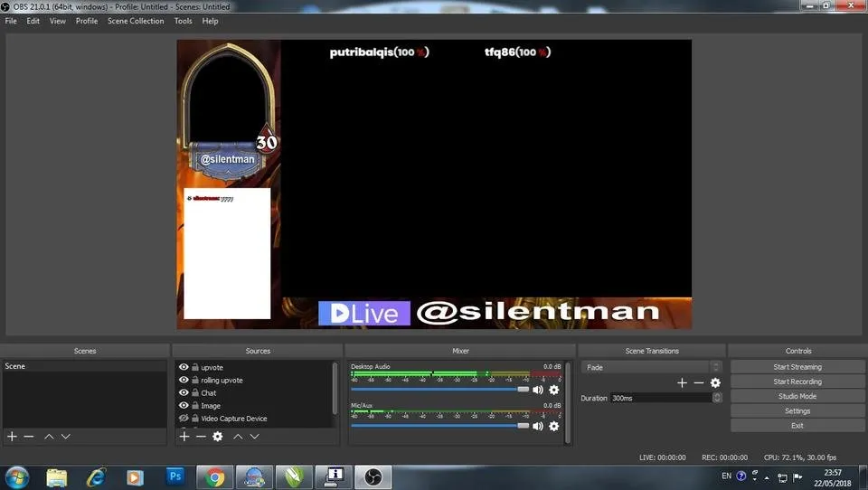The image size is (868, 490).
Task: Open Mic/Aux settings gear
Action: [x=553, y=426]
